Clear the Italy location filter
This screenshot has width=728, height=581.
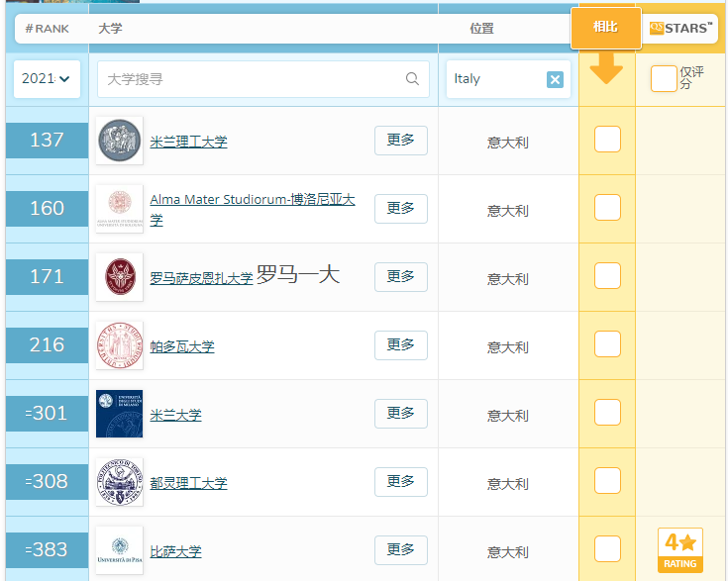coord(555,79)
